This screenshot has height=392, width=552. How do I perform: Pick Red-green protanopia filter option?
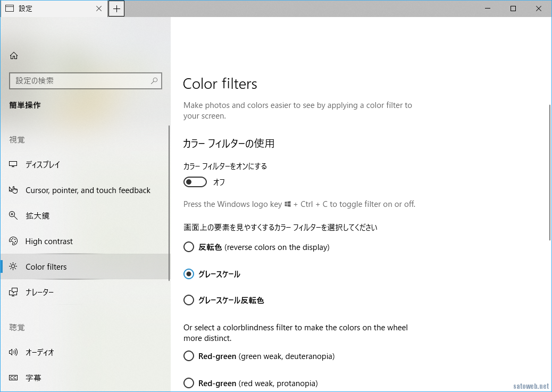[189, 383]
